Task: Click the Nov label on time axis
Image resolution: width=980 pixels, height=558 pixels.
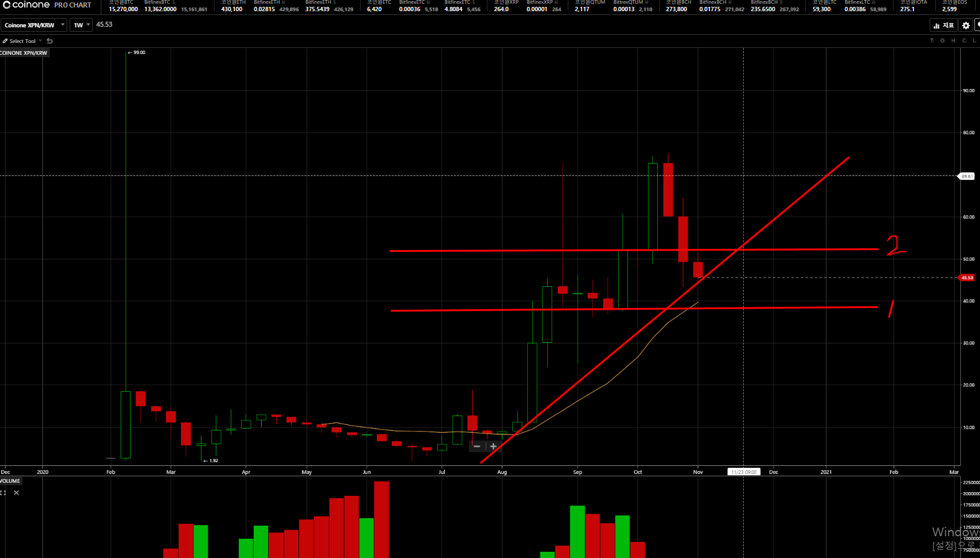Action: click(x=698, y=472)
